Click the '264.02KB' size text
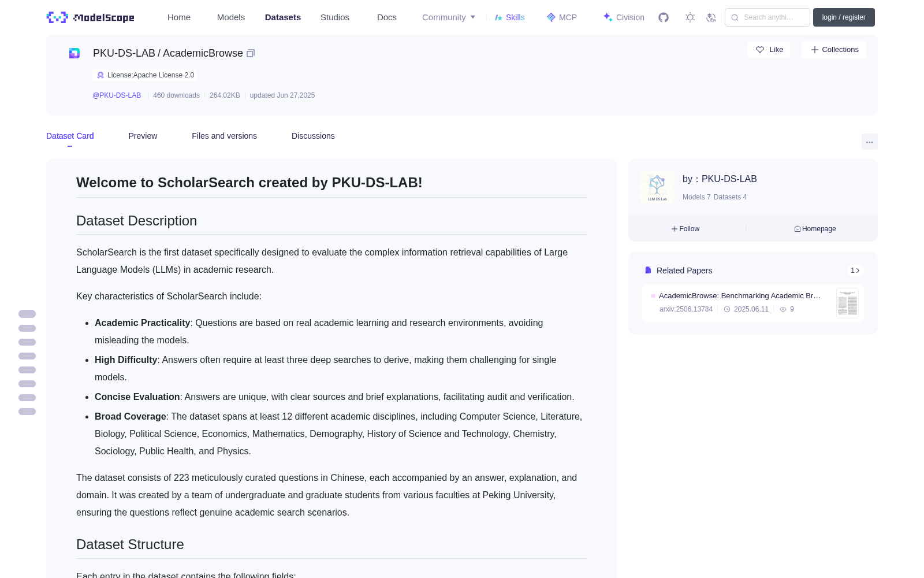 225,95
